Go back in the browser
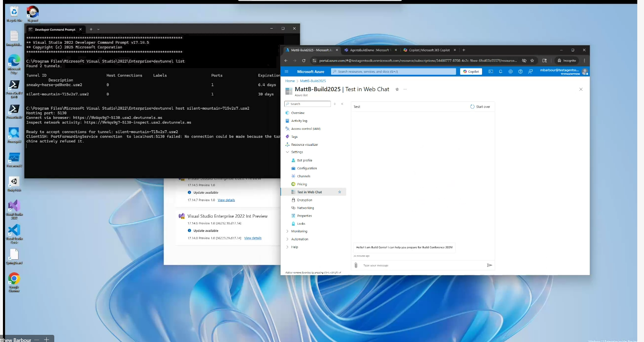The image size is (644, 342). coord(286,61)
